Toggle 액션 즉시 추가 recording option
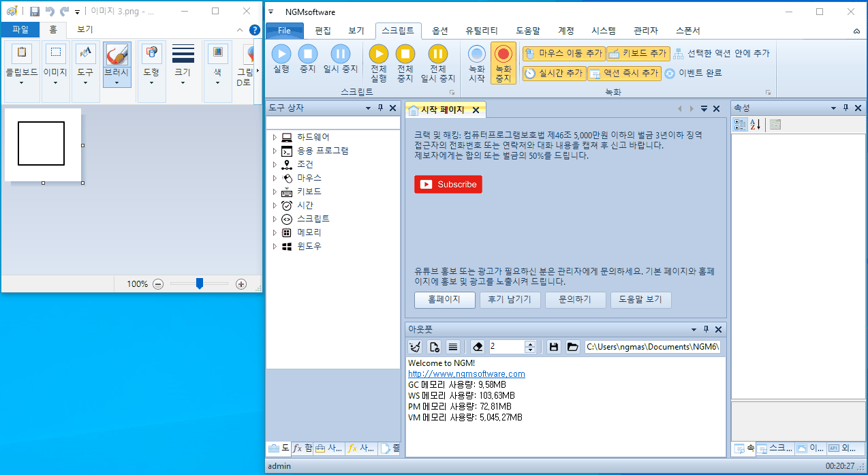This screenshot has height=475, width=868. [624, 73]
